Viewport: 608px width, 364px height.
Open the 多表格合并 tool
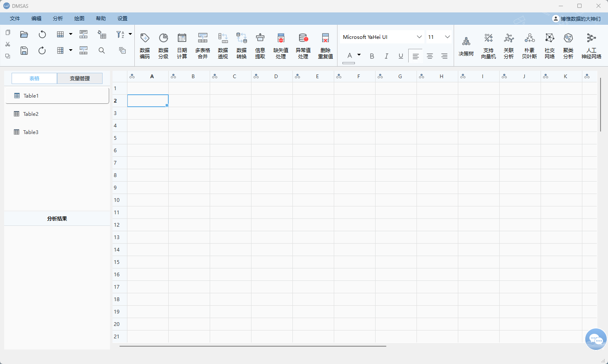point(203,46)
